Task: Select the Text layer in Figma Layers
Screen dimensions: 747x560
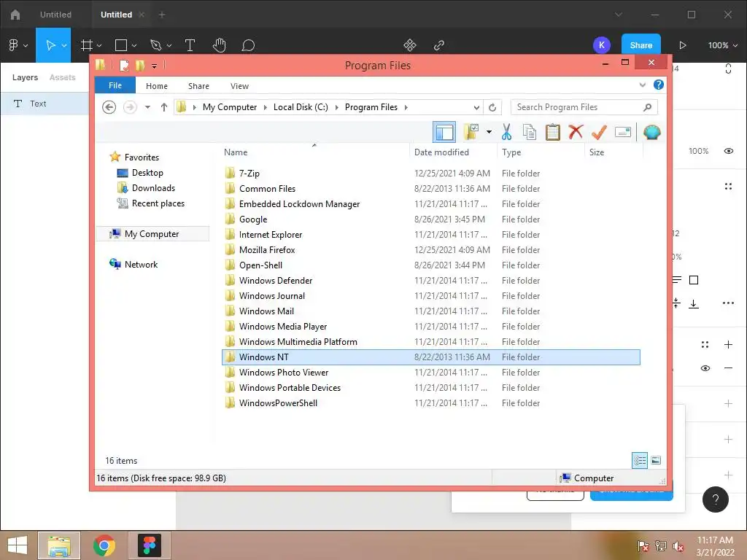Action: pyautogui.click(x=44, y=104)
